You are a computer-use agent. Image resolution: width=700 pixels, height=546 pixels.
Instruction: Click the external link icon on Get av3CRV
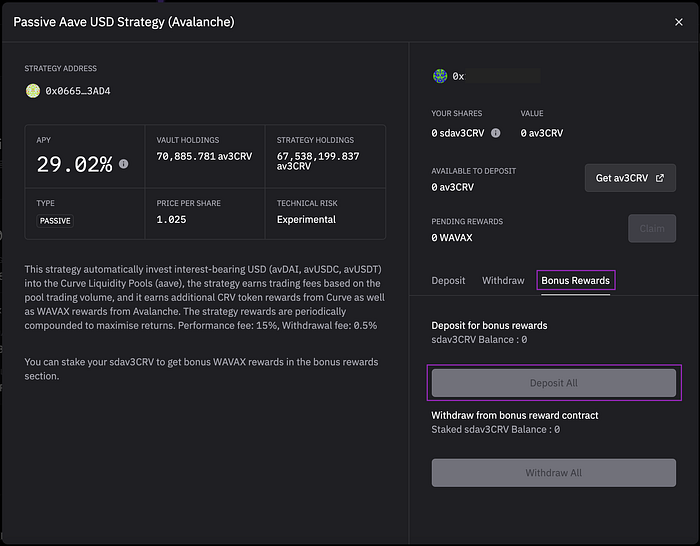point(659,178)
